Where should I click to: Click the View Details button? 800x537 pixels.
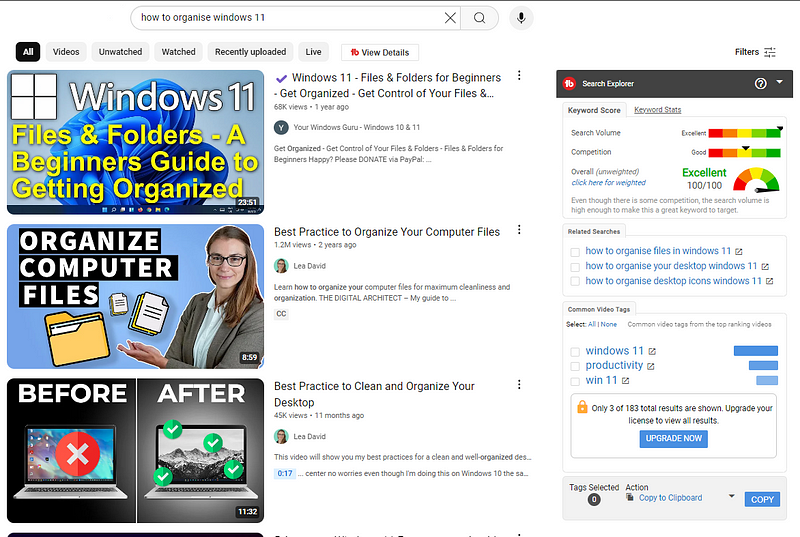pyautogui.click(x=380, y=53)
